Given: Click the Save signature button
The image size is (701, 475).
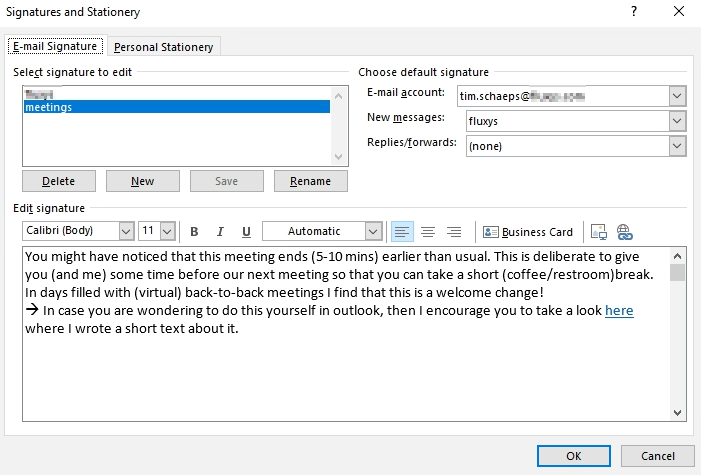Looking at the screenshot, I should 227,181.
